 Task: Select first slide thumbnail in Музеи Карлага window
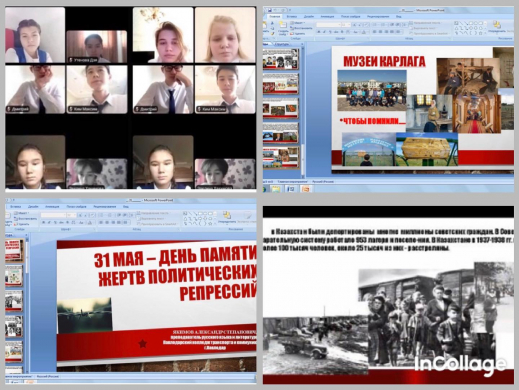pyautogui.click(x=281, y=59)
